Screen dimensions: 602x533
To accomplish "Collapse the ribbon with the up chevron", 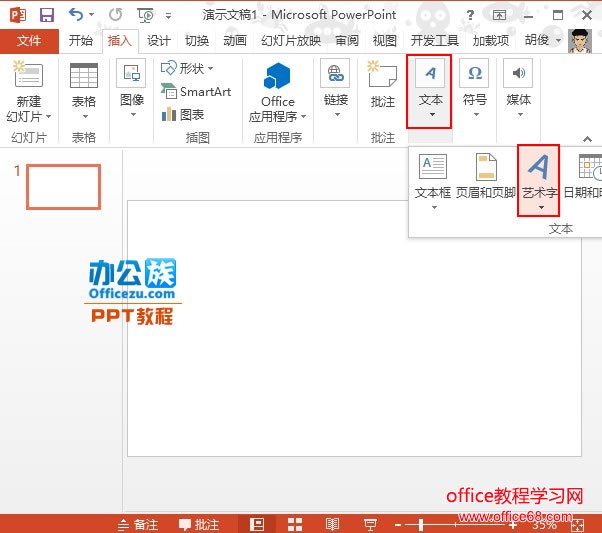I will 587,139.
